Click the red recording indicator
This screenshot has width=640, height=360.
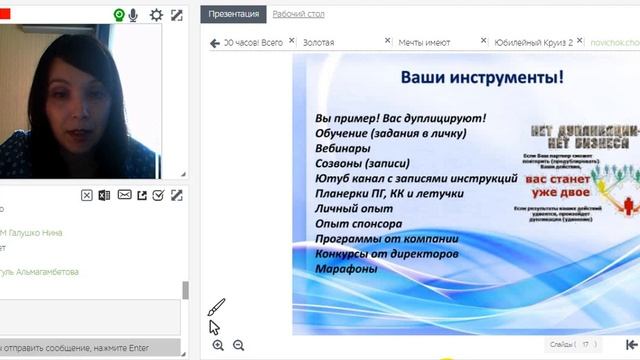coord(5,14)
